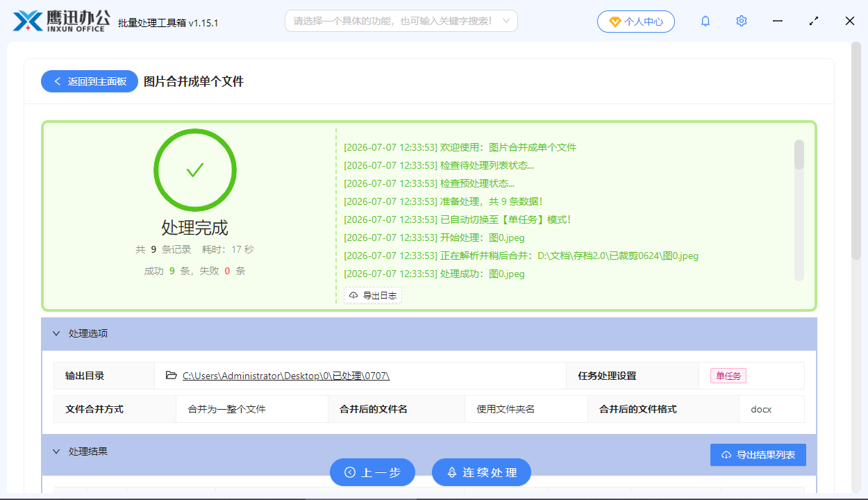Viewport: 868px width, 500px height.
Task: Click the 任务处理设置 label
Action: click(607, 376)
